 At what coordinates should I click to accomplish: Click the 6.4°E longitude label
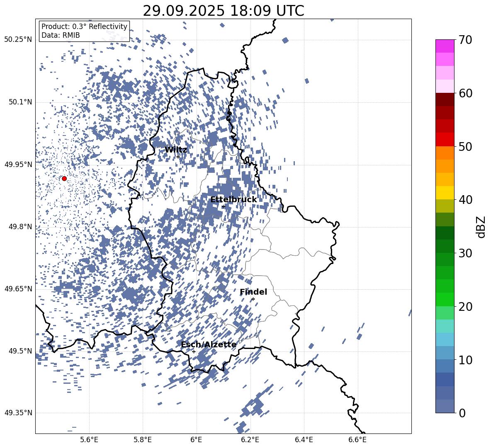pyautogui.click(x=304, y=440)
